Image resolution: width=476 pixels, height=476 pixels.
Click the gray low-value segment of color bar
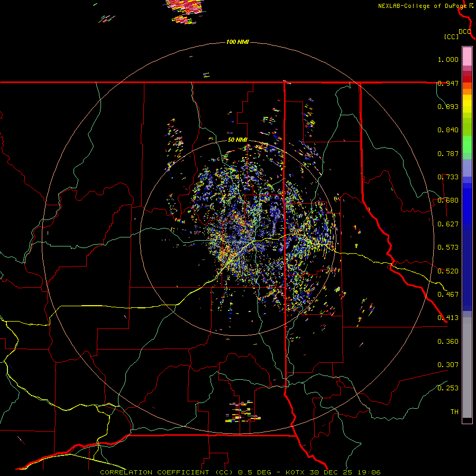(x=467, y=368)
